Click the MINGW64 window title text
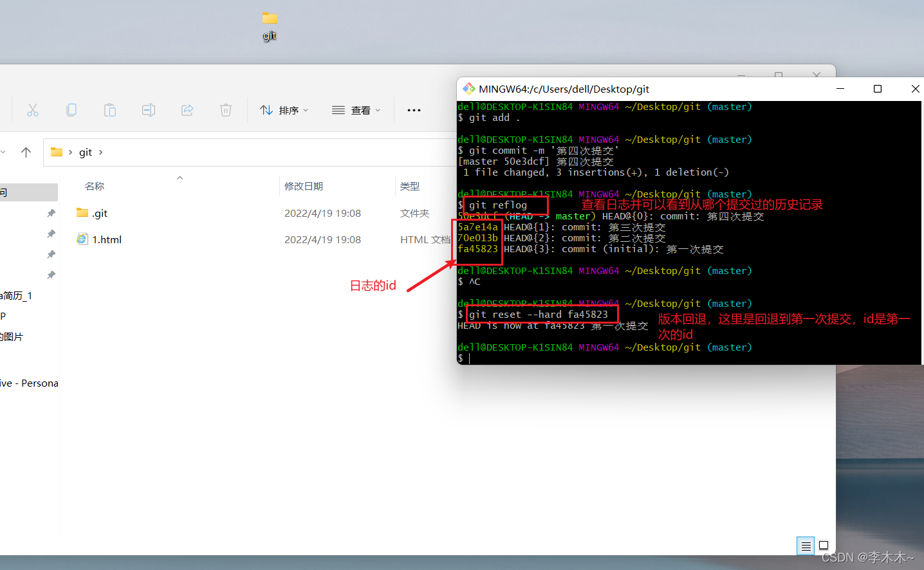This screenshot has width=924, height=570. [564, 89]
